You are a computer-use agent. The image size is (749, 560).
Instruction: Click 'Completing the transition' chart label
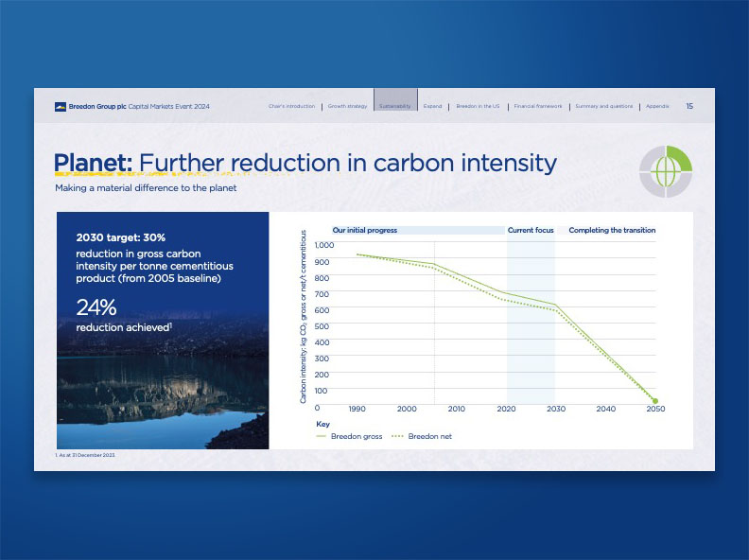(612, 230)
